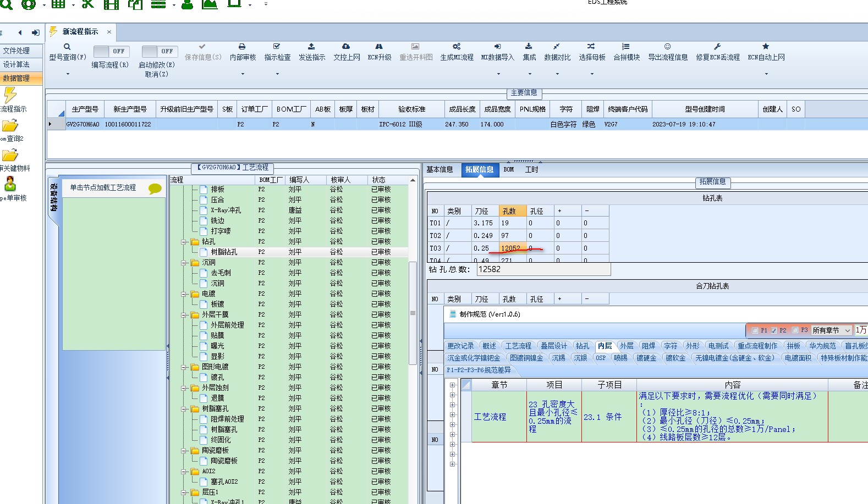
Task: Open the 叠层设计 spec tab
Action: pos(553,346)
